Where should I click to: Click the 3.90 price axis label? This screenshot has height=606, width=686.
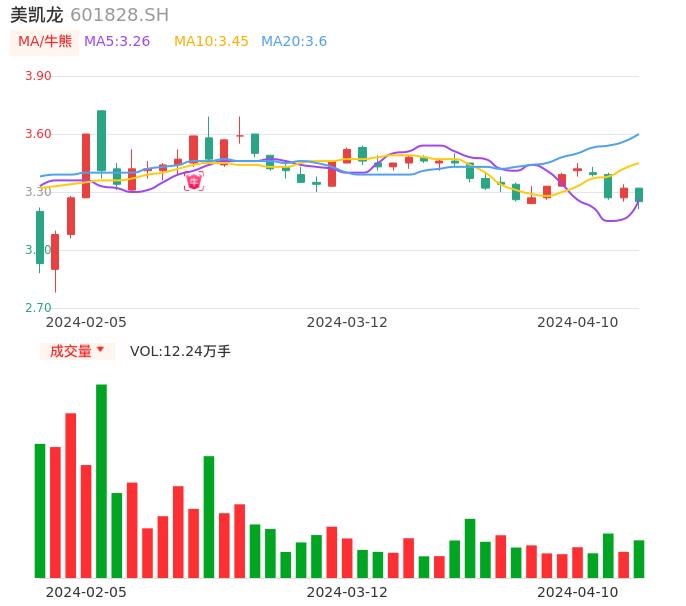pos(38,76)
